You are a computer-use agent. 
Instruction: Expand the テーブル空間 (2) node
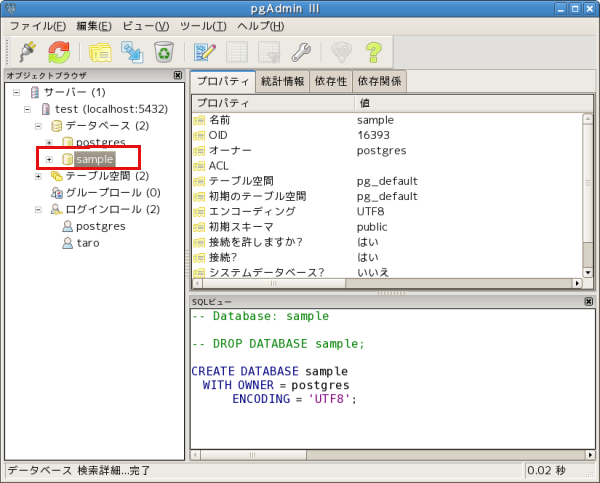point(38,176)
